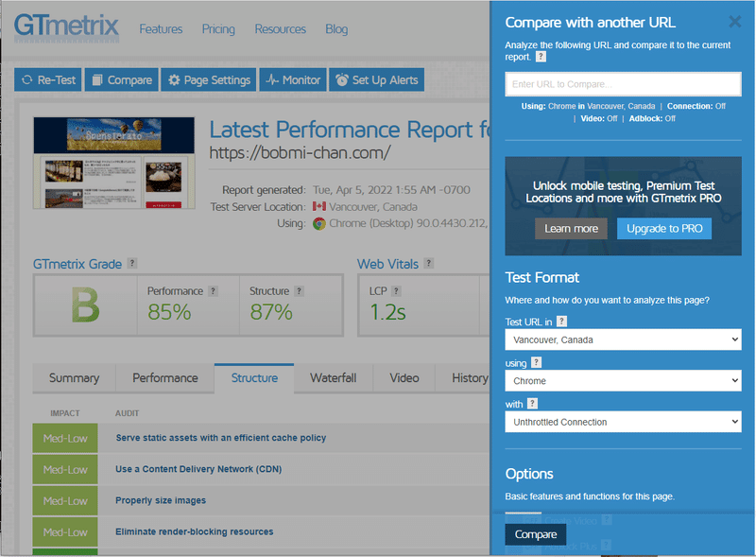This screenshot has height=557, width=756.
Task: Click help icon beside Performance score
Action: click(x=214, y=291)
